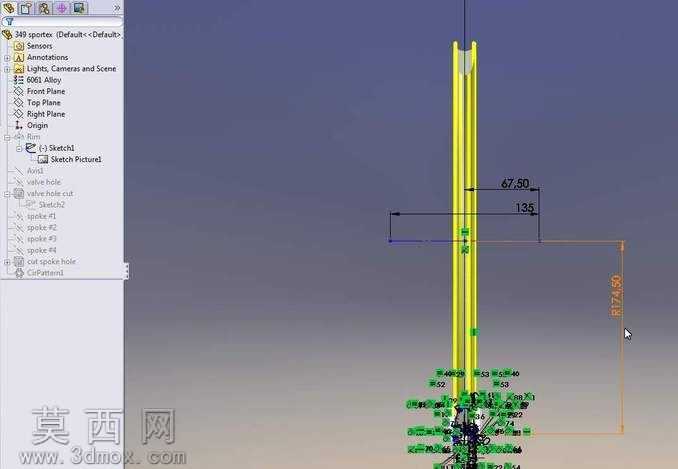
Task: Click the Rim revolve feature icon
Action: point(19,137)
